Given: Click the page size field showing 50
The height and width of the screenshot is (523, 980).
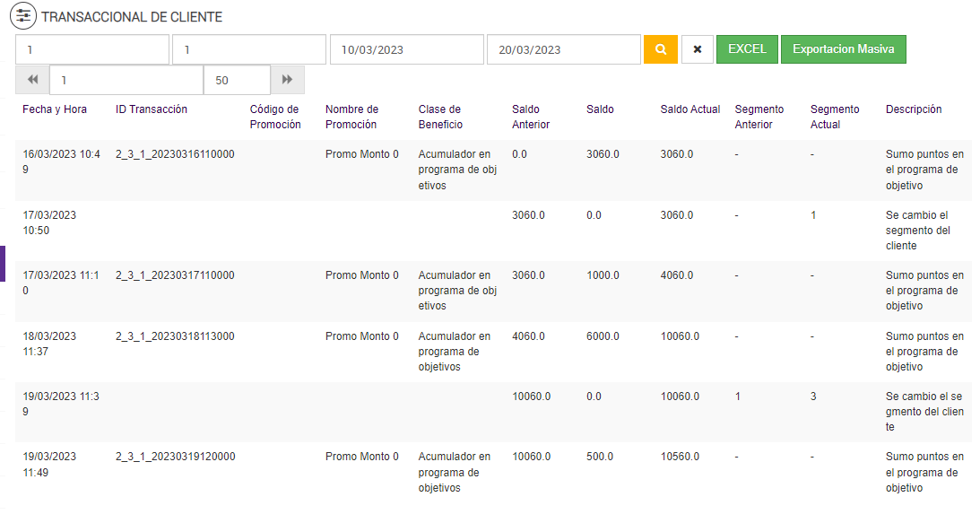Looking at the screenshot, I should click(237, 80).
